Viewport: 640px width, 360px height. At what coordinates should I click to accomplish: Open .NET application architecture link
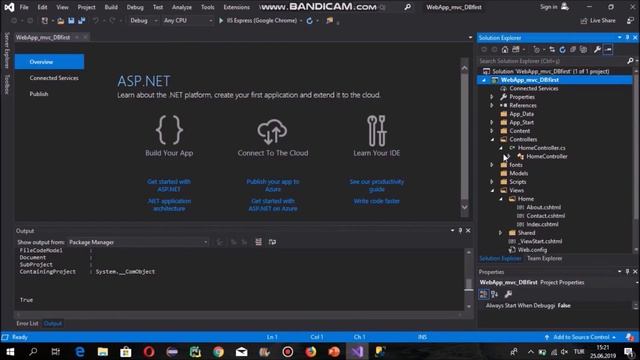tap(169, 204)
